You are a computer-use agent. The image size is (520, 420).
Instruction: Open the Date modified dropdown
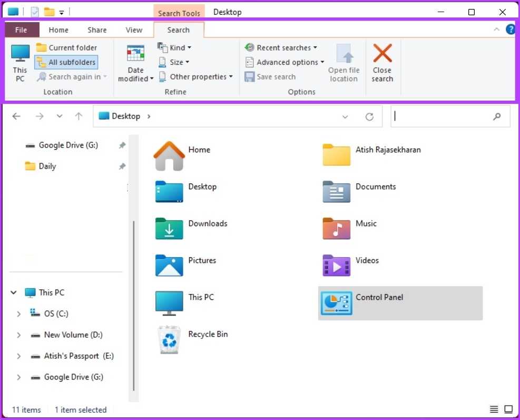coord(136,62)
